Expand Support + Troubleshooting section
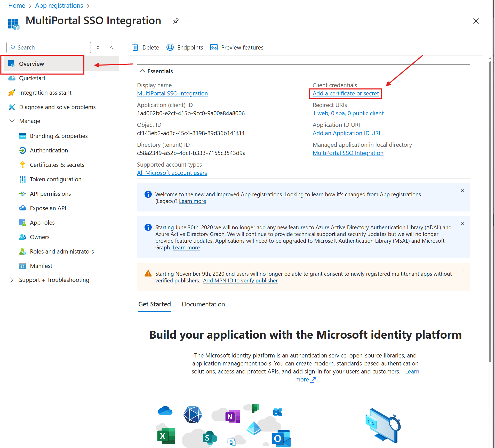The image size is (495, 448). 12,280
